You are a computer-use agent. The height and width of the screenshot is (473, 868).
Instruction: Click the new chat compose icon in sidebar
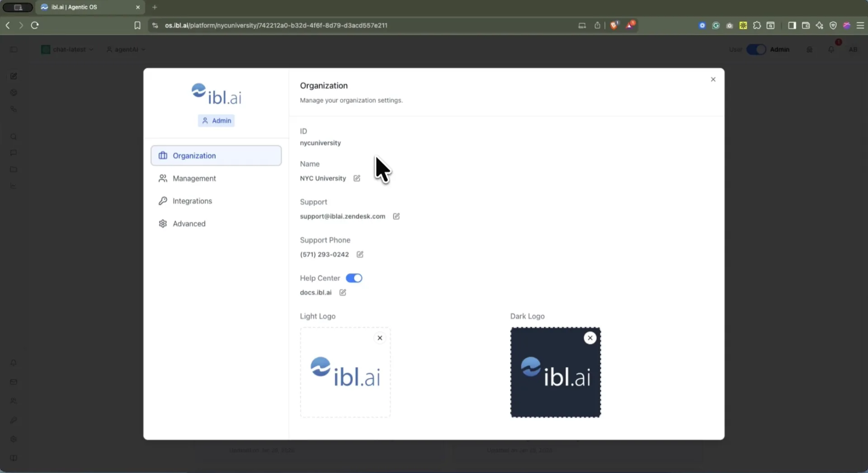14,76
